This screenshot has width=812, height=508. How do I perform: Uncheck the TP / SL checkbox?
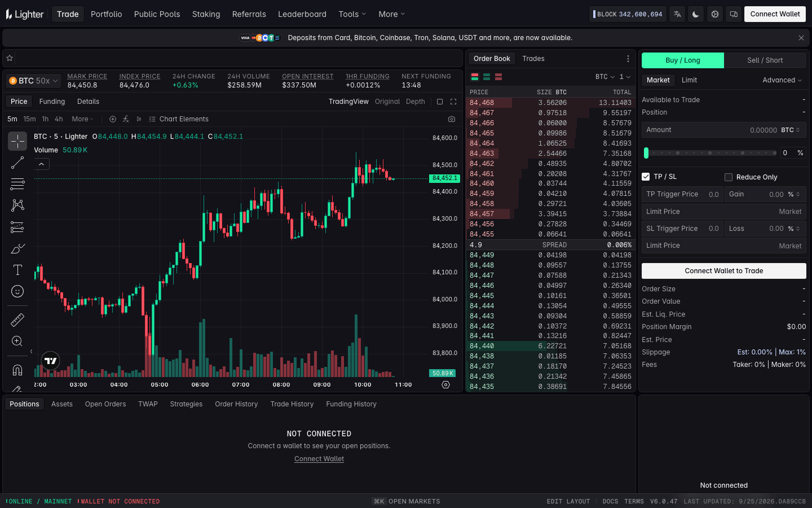(x=646, y=177)
